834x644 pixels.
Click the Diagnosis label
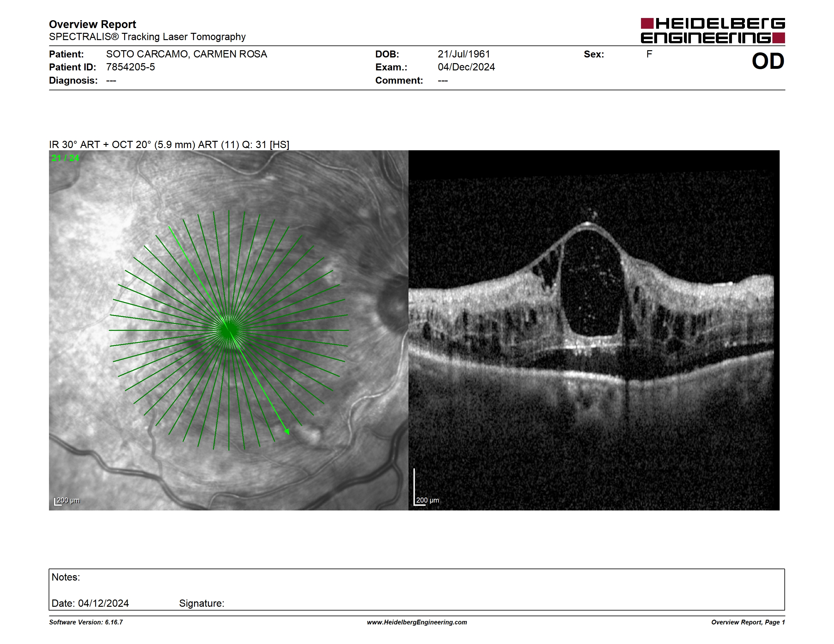(73, 80)
